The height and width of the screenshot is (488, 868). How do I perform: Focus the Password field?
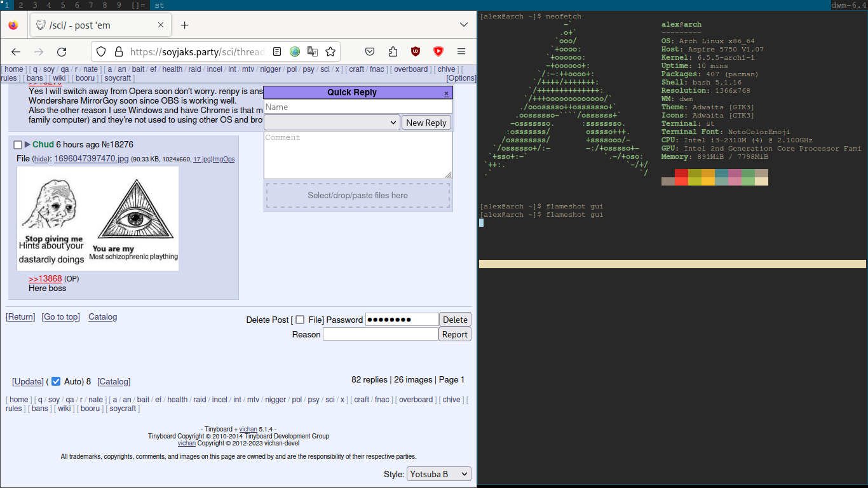(x=402, y=320)
